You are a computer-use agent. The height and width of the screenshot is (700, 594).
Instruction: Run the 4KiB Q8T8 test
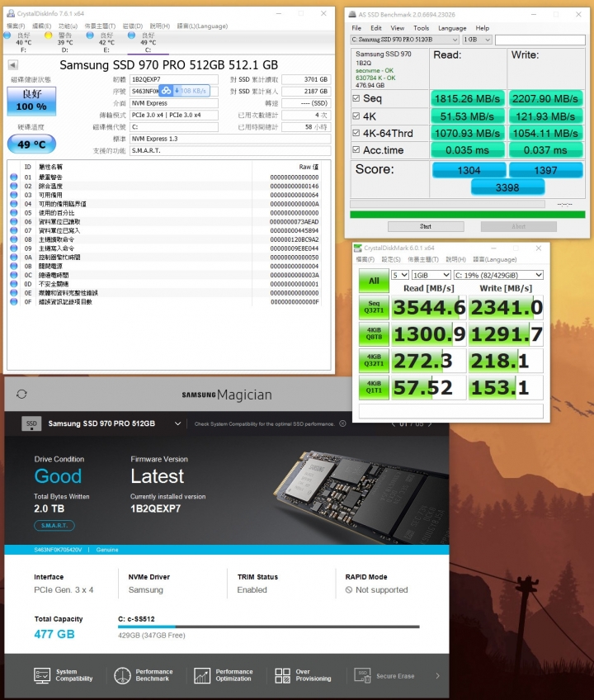click(374, 334)
